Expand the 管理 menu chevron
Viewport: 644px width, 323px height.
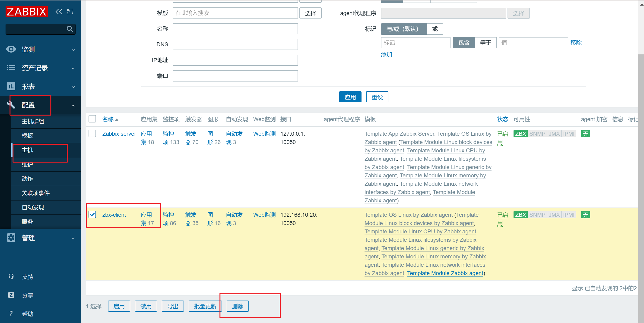coord(73,238)
